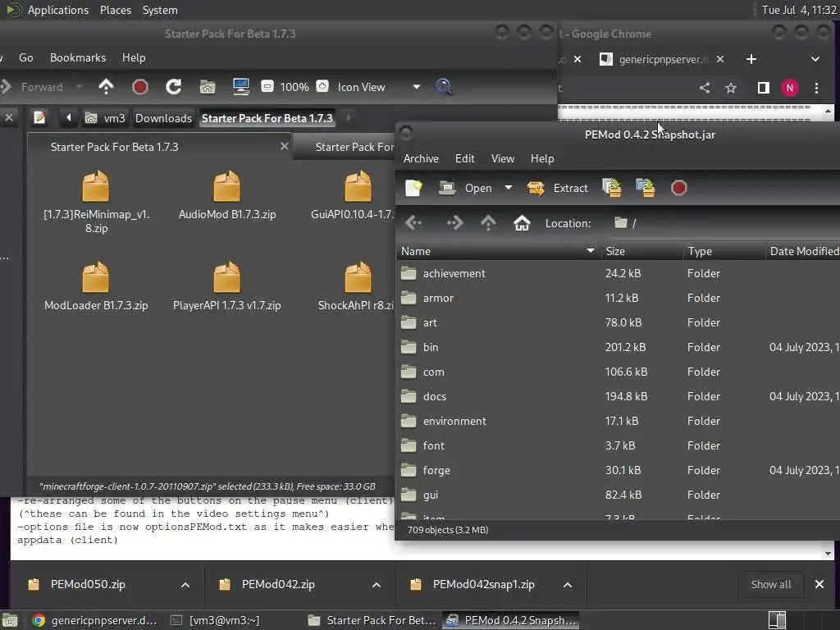840x630 pixels.
Task: Select GuiAPI0.10.4 zip file
Action: (x=354, y=195)
